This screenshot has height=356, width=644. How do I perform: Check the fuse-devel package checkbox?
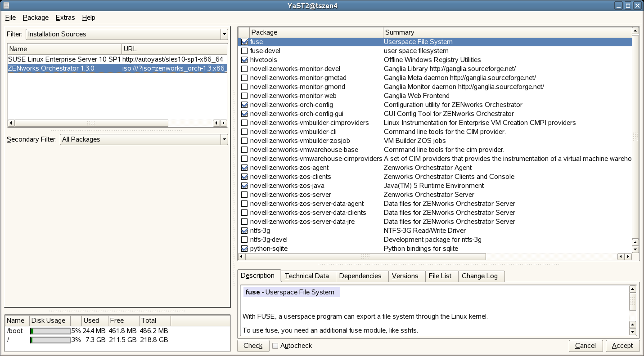pos(244,51)
